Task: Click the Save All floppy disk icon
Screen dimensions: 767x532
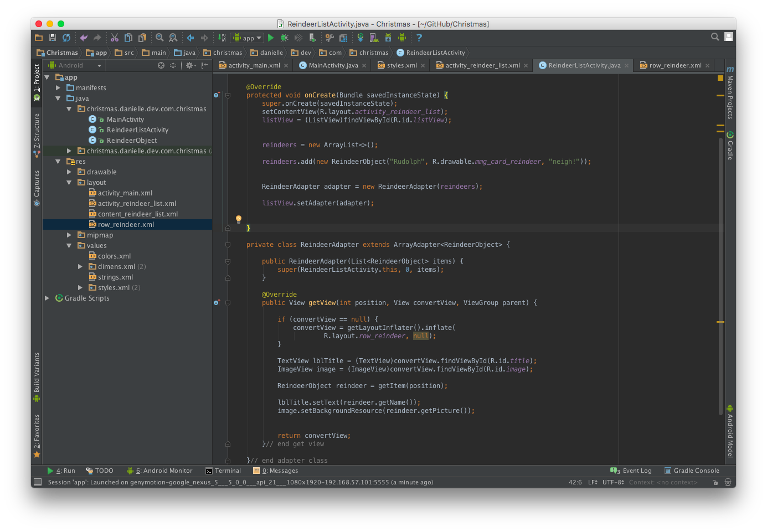Action: pos(53,38)
